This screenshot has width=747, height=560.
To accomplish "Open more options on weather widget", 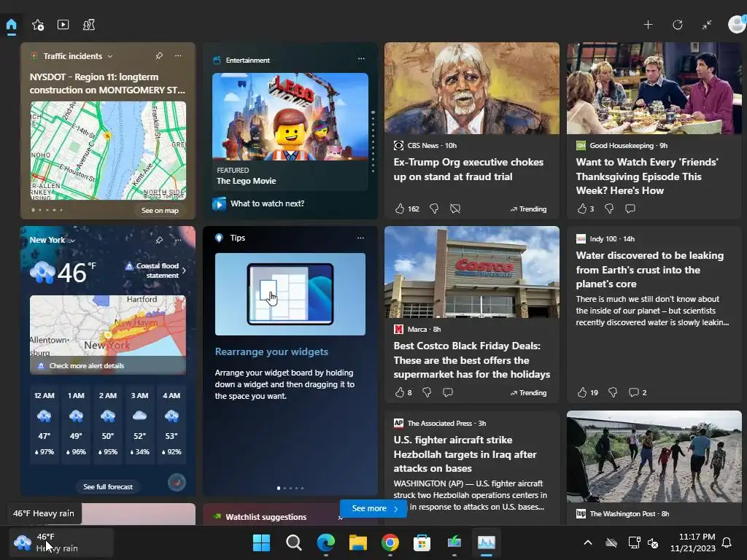I will pyautogui.click(x=178, y=240).
